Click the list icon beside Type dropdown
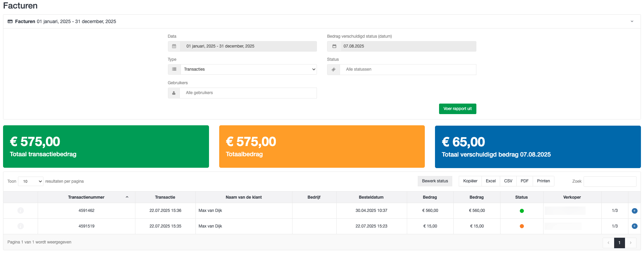 [x=174, y=69]
